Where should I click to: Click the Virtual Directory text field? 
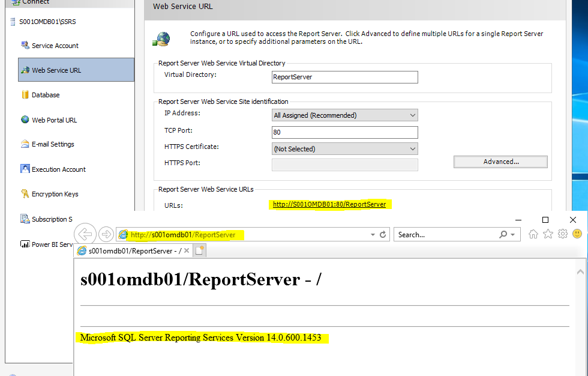point(344,77)
